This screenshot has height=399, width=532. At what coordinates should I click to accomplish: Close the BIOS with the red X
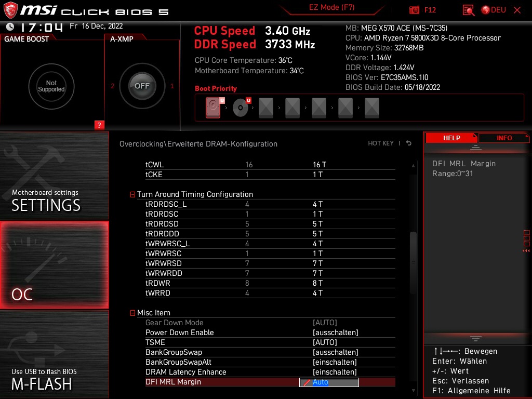pyautogui.click(x=517, y=10)
